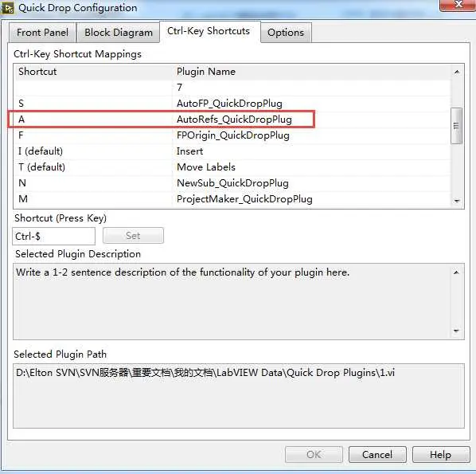
Task: Select the Move Labels plugin row
Action: click(x=232, y=167)
